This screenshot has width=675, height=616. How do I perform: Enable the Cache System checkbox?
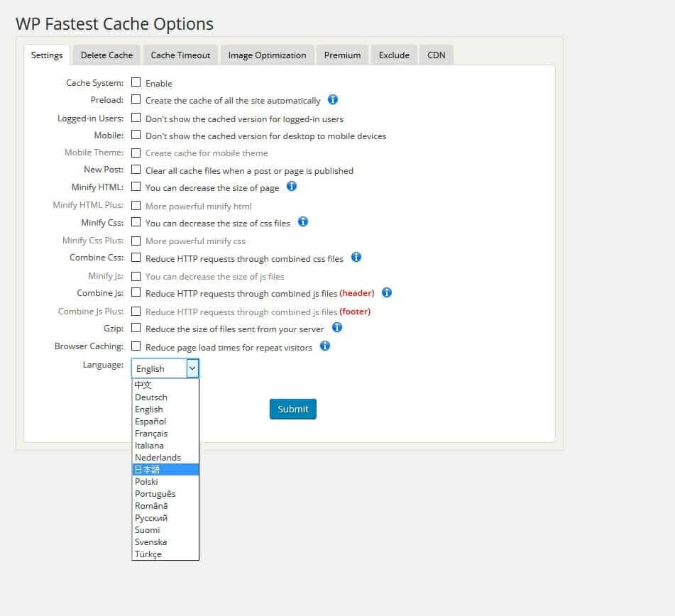(136, 82)
